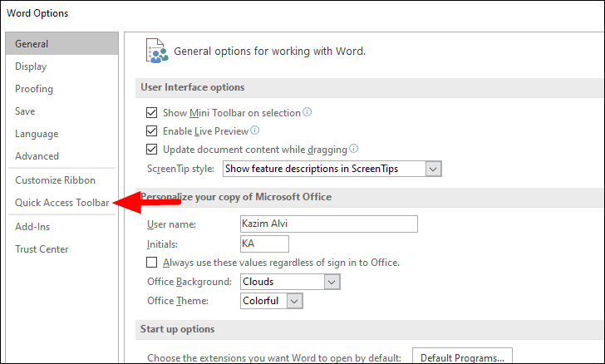Screen dimensions: 605x364
Task: Click the Office Theme label
Action: click(178, 301)
